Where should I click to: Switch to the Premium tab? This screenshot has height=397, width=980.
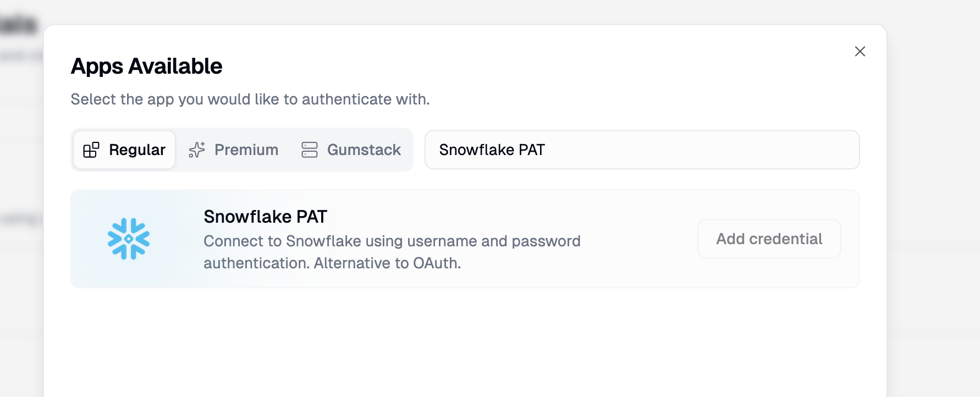[246, 150]
